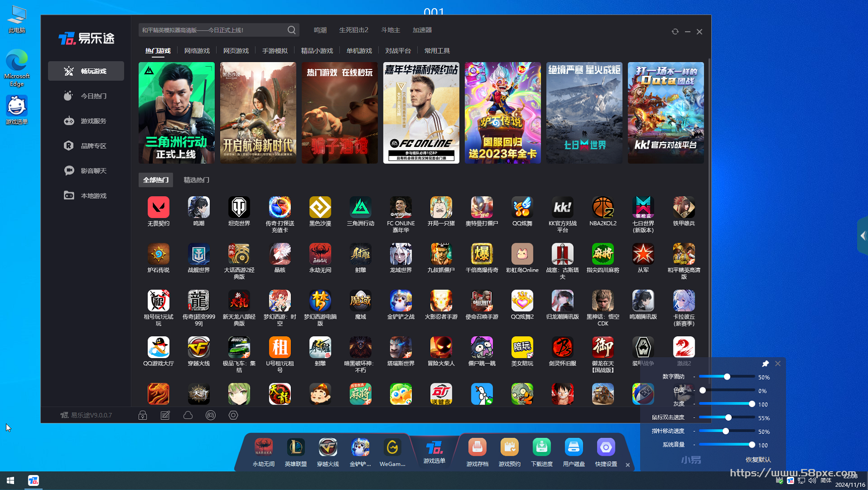Open the 战舰世界 game icon

point(199,254)
